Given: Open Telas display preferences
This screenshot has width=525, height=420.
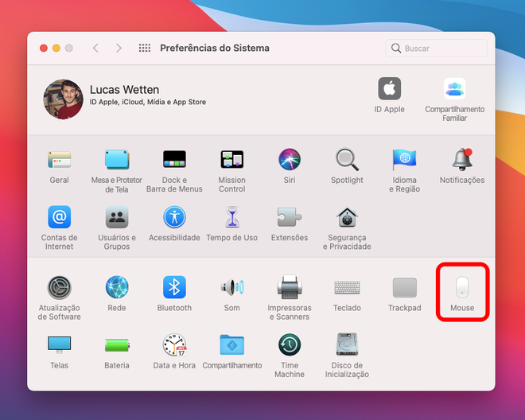Looking at the screenshot, I should (60, 345).
